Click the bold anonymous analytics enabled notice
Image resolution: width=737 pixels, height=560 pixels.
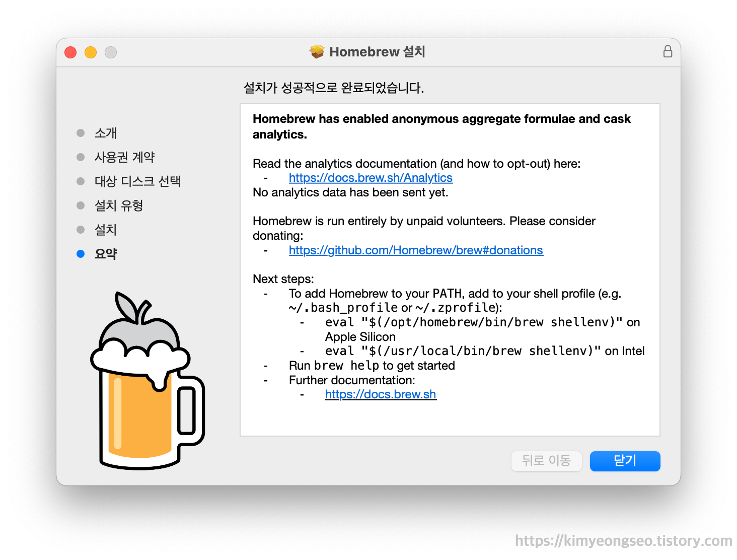click(x=441, y=126)
